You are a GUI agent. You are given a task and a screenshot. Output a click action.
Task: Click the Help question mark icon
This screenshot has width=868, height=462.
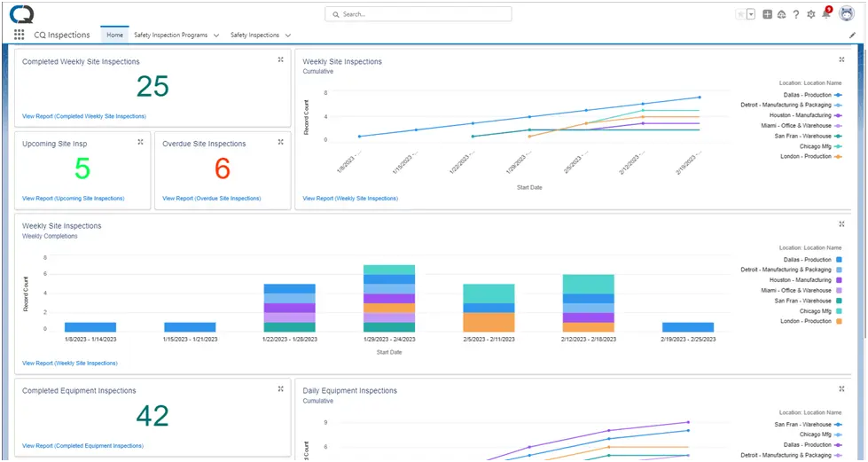point(796,14)
